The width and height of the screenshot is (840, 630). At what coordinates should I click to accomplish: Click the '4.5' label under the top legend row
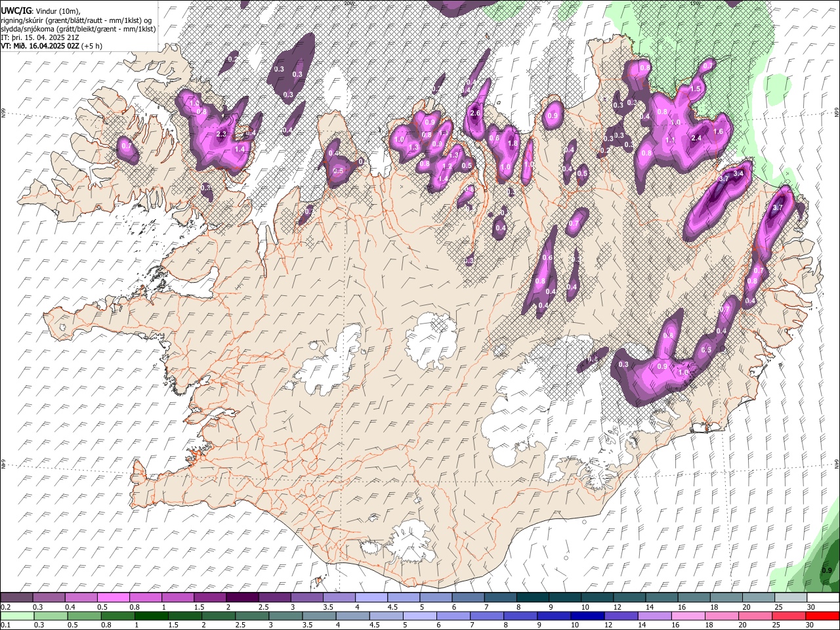tap(392, 607)
